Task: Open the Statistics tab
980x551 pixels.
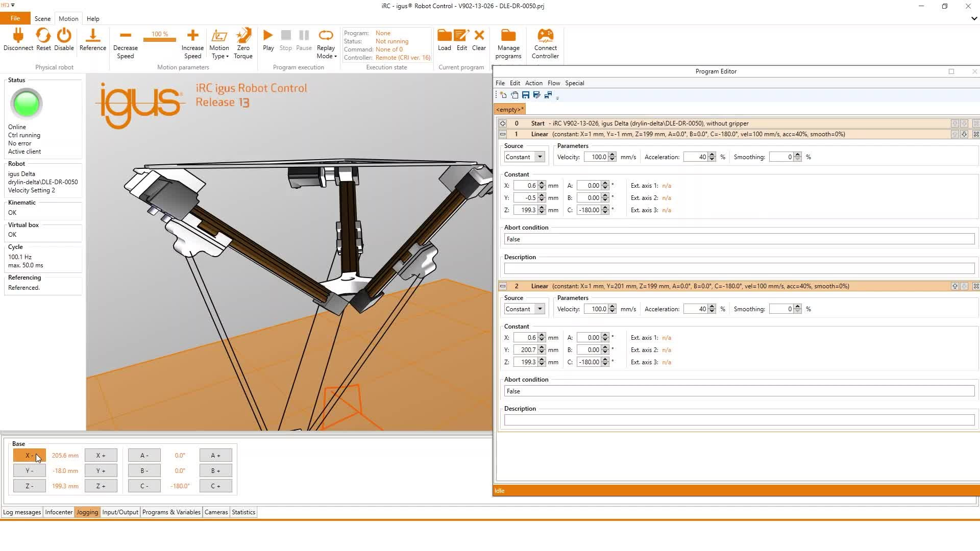Action: 243,512
